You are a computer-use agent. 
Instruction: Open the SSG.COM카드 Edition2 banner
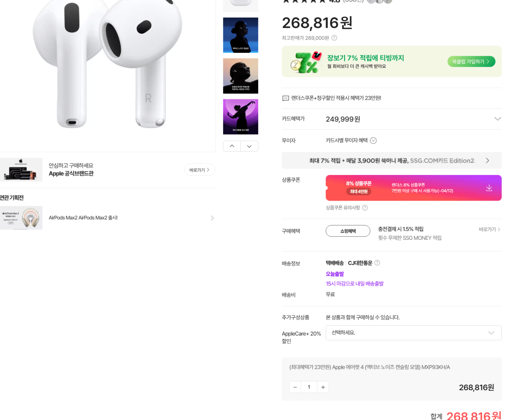392,160
